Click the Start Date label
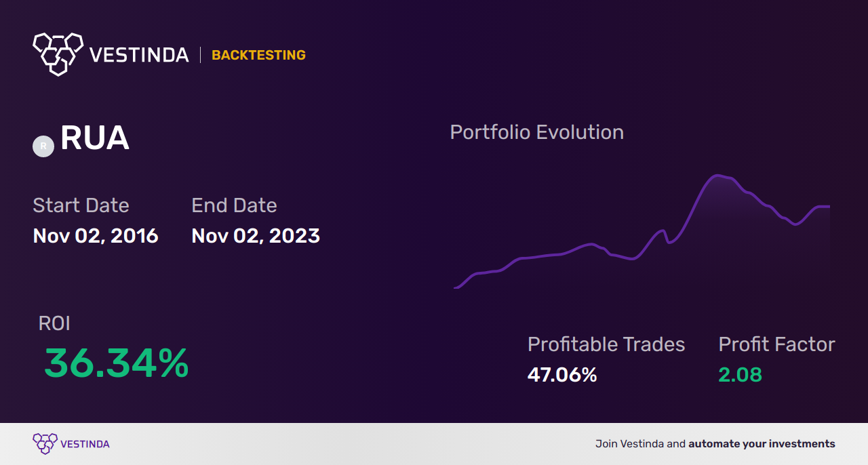The height and width of the screenshot is (465, 868). pyautogui.click(x=81, y=205)
